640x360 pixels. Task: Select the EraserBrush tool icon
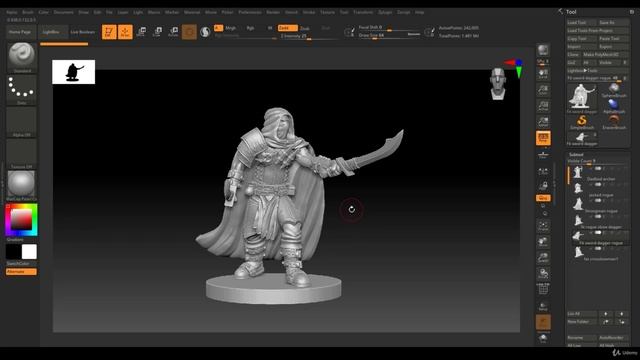[614, 122]
